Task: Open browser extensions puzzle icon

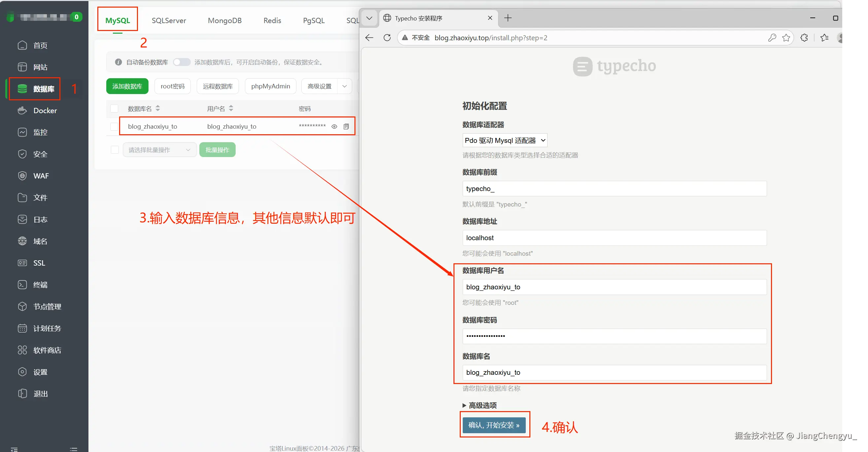Action: point(804,38)
